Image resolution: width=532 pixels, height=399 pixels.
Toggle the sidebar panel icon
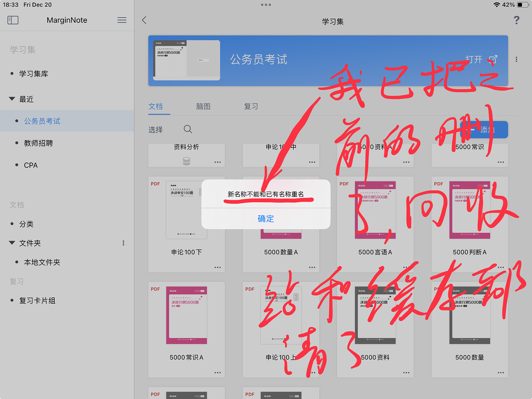(13, 20)
